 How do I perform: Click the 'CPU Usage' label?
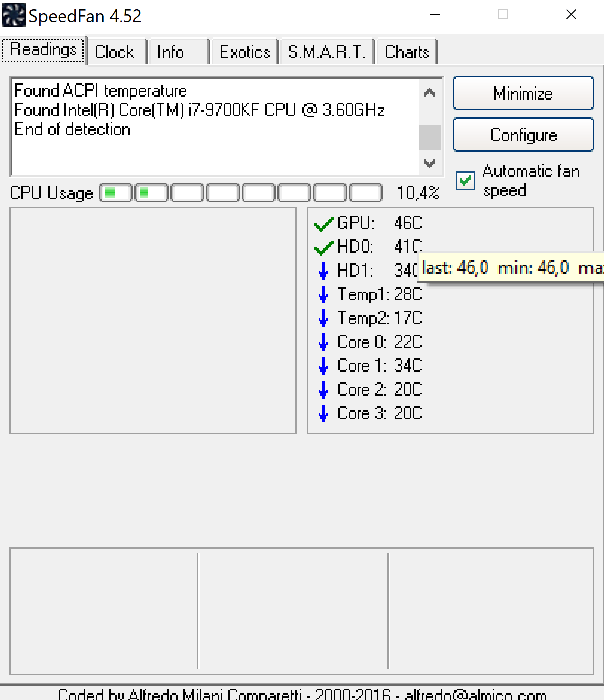point(52,193)
